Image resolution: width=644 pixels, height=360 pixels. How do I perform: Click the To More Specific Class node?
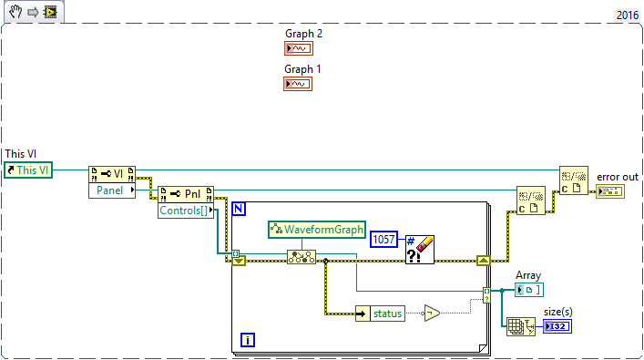(302, 257)
